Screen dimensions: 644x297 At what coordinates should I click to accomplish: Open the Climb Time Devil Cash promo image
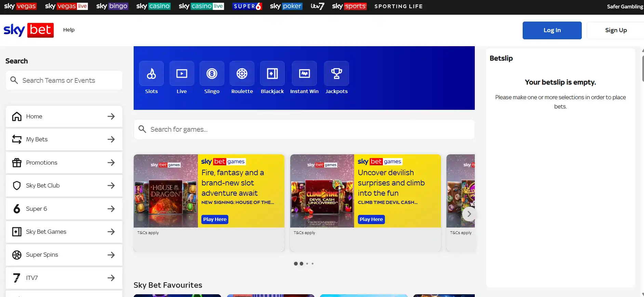pos(322,191)
